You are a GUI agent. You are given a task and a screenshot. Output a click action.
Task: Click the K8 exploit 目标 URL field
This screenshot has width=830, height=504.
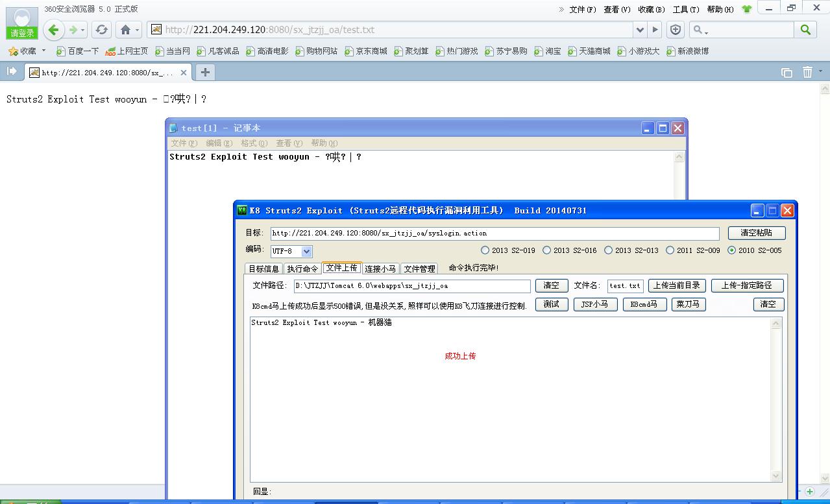pyautogui.click(x=494, y=234)
